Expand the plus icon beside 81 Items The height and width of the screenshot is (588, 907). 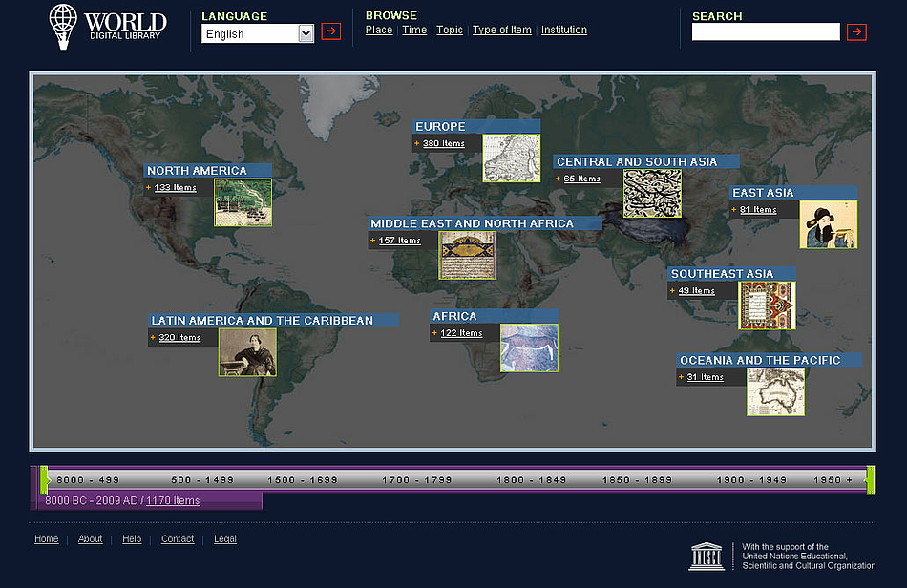(733, 209)
